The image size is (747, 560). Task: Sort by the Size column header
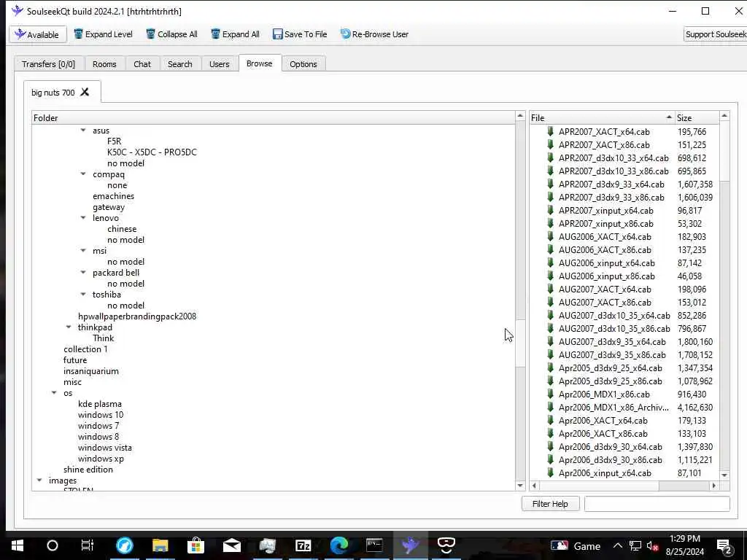[x=697, y=117]
